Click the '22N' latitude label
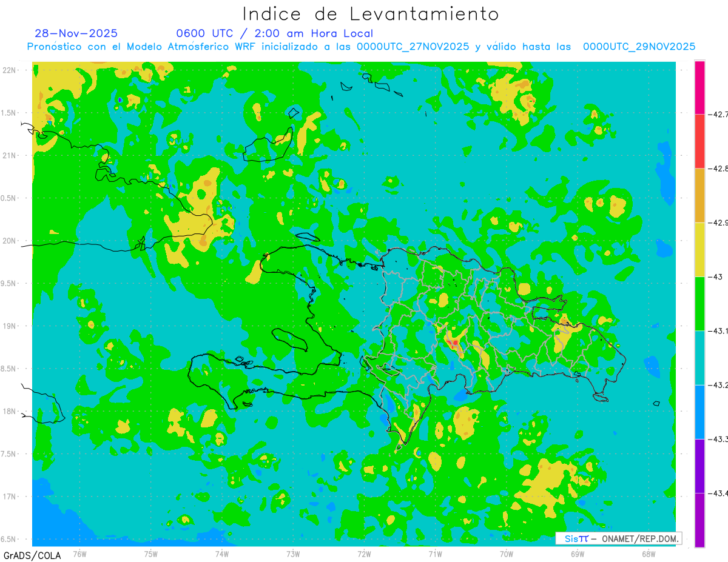This screenshot has height=562, width=728. point(10,70)
